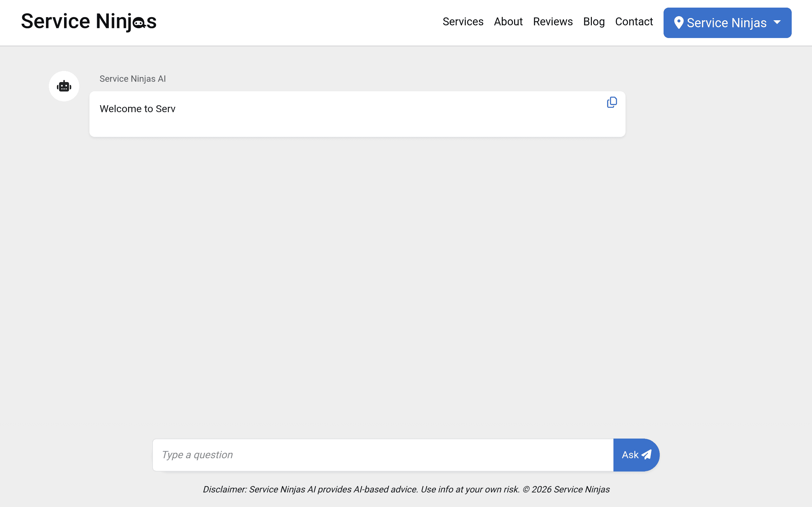This screenshot has width=812, height=507.
Task: Open the Reviews navigation link
Action: [553, 22]
